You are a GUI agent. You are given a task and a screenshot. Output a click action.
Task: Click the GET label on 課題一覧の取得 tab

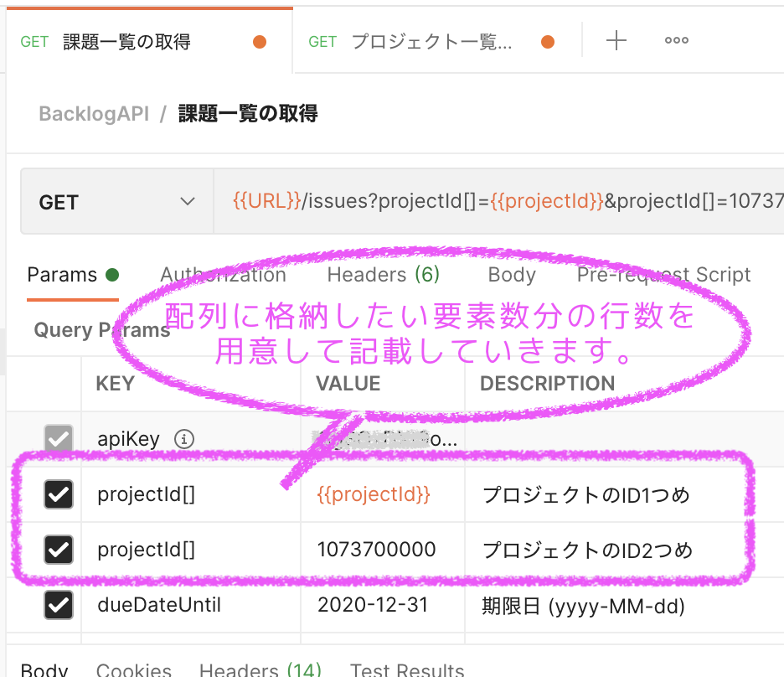tap(34, 41)
